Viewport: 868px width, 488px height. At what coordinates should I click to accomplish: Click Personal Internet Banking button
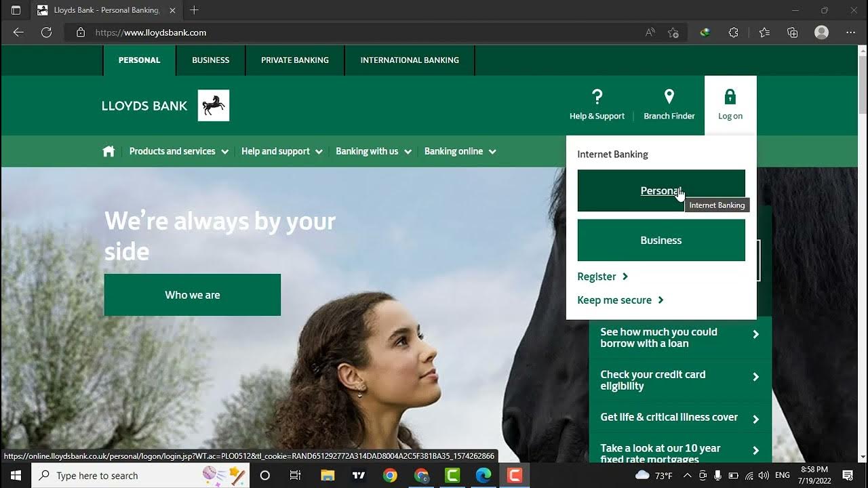[x=661, y=190]
